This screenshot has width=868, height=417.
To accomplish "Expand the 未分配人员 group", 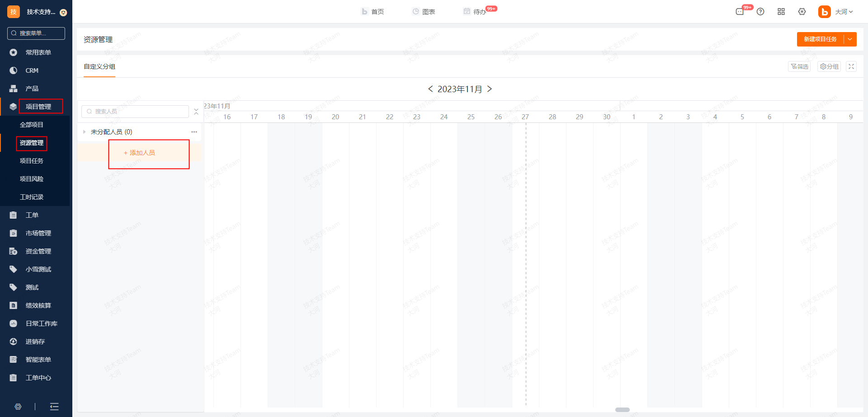I will click(x=85, y=132).
